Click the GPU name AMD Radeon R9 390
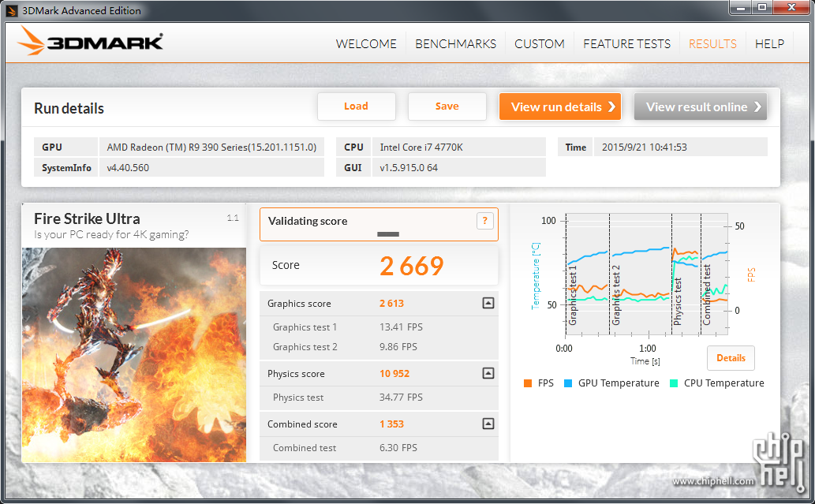This screenshot has height=504, width=815. tap(211, 147)
